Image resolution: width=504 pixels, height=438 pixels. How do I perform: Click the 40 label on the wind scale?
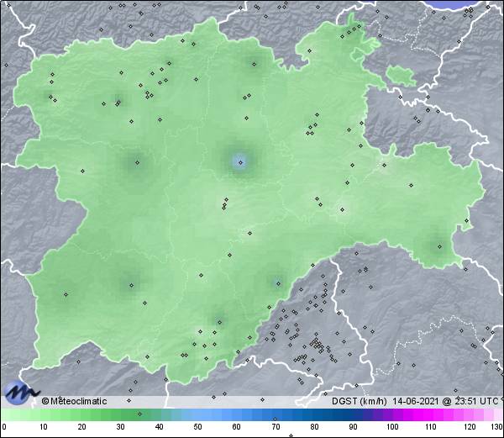[x=159, y=427]
